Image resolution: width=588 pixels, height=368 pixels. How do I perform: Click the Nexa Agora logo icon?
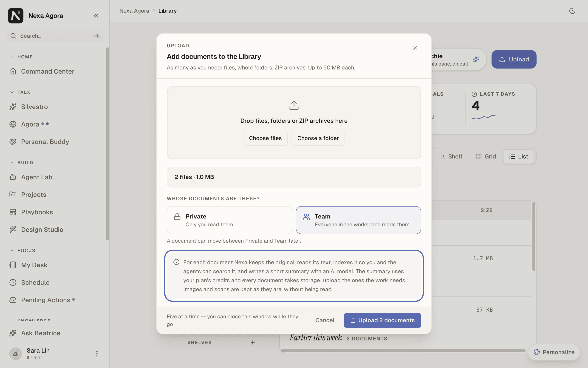click(x=16, y=16)
